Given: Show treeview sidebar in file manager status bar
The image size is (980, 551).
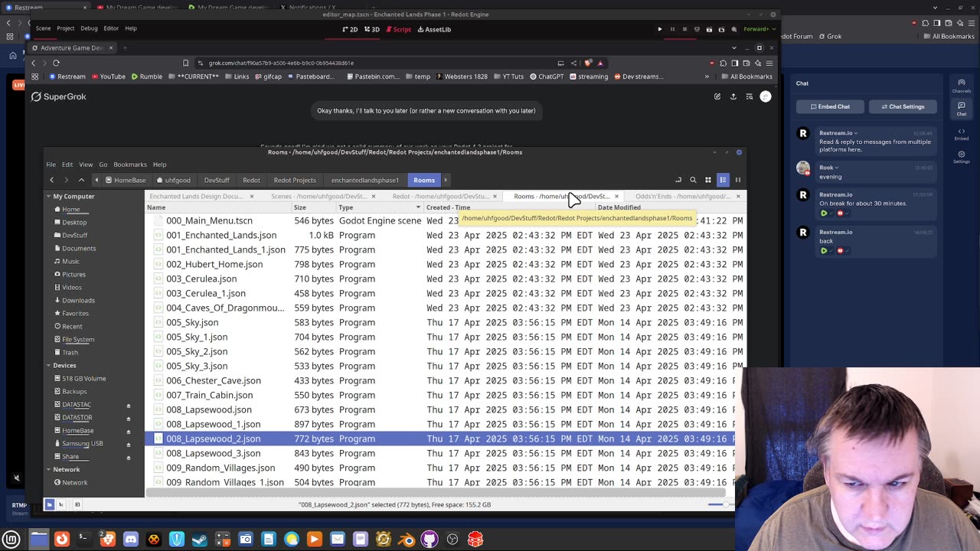Looking at the screenshot, I should point(61,504).
